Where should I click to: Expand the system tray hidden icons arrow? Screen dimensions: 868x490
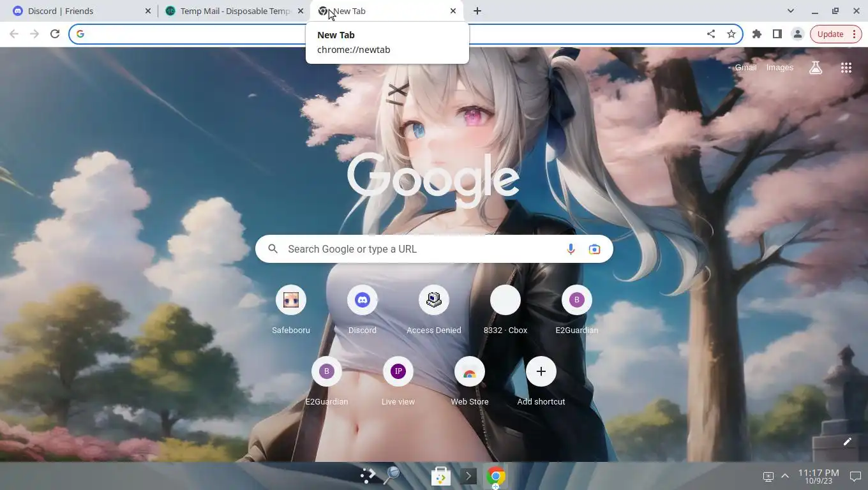(785, 476)
